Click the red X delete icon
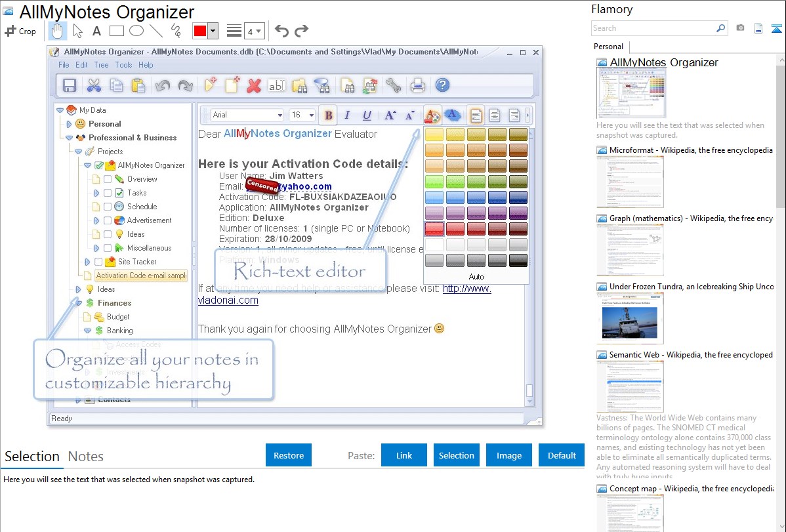This screenshot has width=786, height=532. coord(254,86)
